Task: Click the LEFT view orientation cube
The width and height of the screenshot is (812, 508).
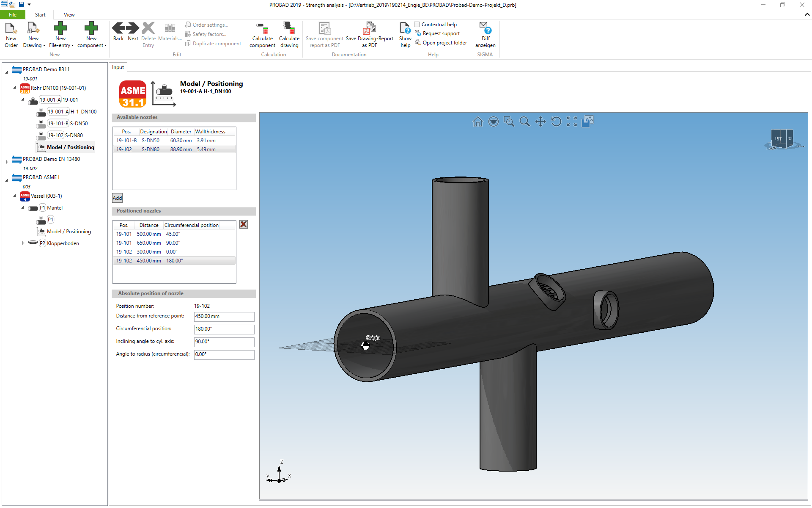Action: tap(778, 139)
